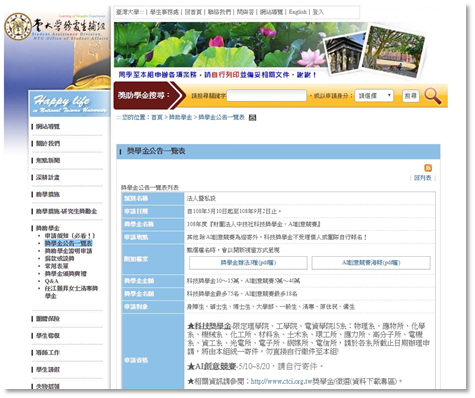Open the www.ctci.org.tw hyperlink
Screen dimensions: 475x398
281,381
